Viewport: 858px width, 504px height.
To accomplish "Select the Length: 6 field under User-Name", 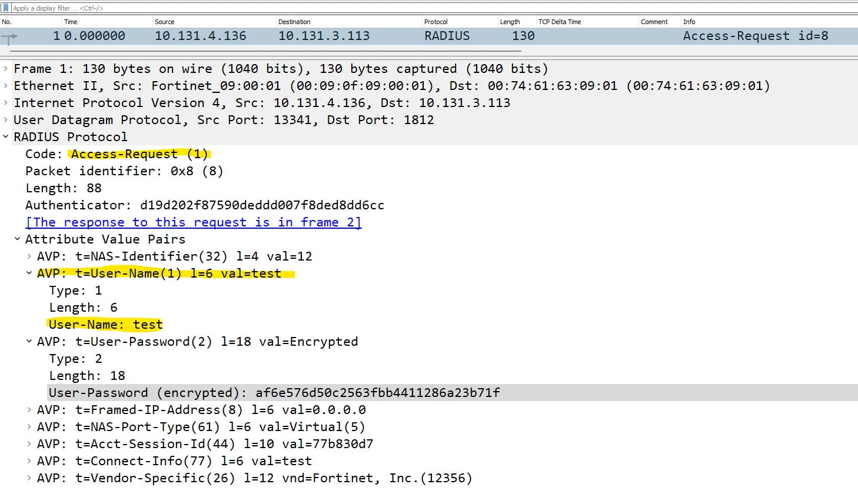I will pos(83,308).
